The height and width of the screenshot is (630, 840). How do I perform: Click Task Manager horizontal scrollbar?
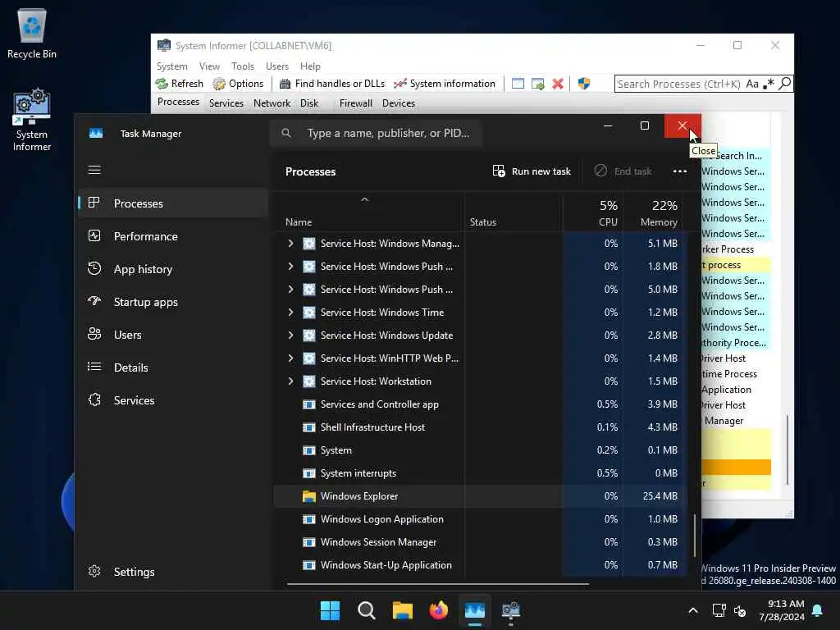click(x=438, y=584)
